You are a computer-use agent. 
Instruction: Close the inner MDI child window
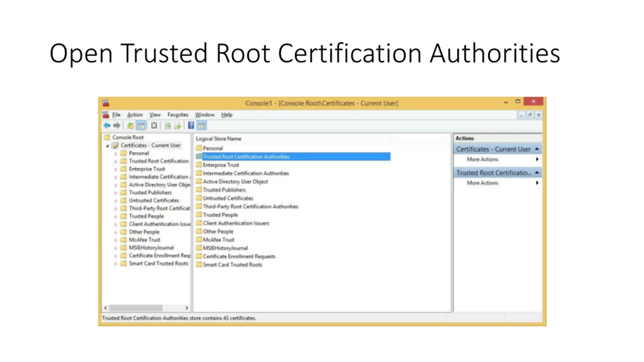click(x=539, y=115)
